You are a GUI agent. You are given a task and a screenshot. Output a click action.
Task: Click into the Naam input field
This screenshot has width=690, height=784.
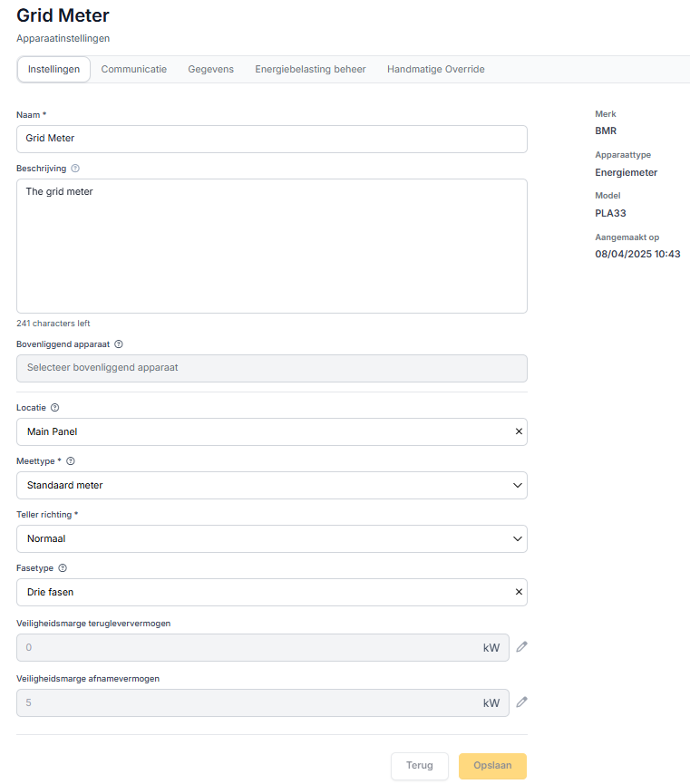click(272, 139)
